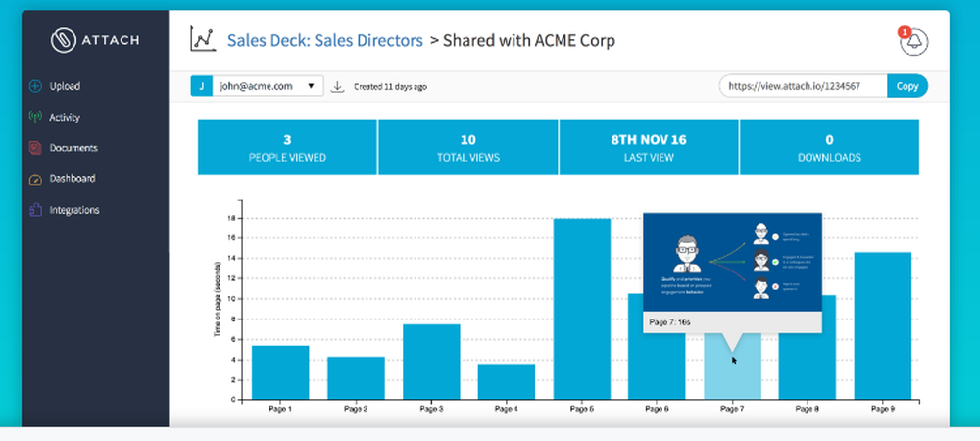Click the Upload plus icon in sidebar

point(35,86)
